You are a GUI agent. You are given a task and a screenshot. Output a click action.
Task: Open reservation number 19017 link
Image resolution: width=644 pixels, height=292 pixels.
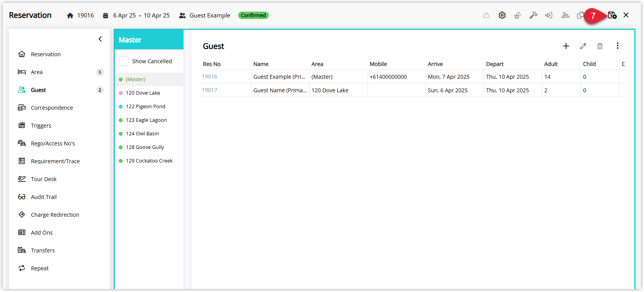pyautogui.click(x=209, y=90)
